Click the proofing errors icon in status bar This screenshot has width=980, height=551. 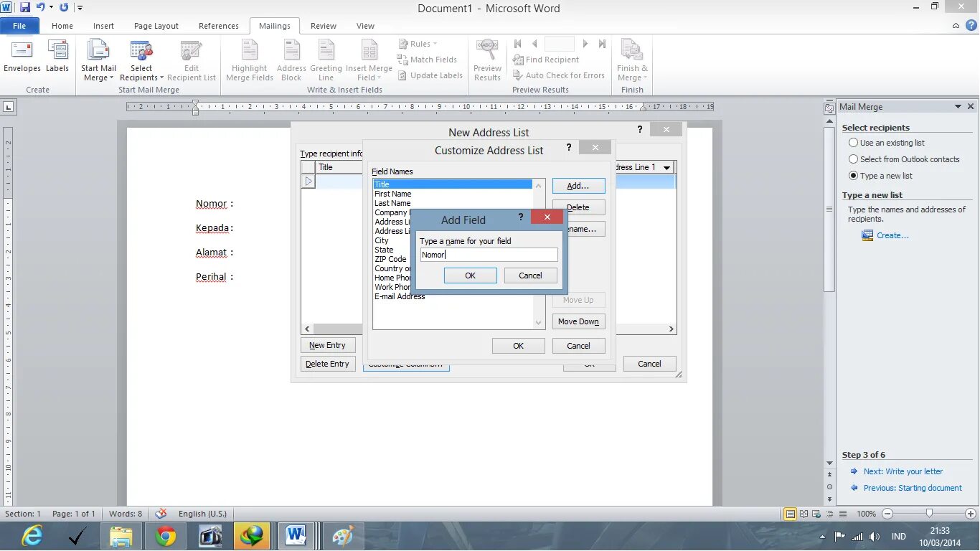pos(161,514)
